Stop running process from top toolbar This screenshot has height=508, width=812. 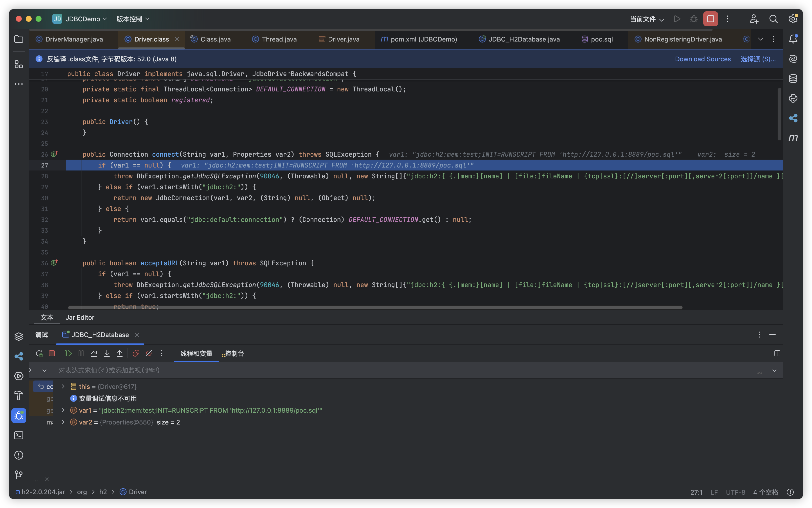click(710, 19)
